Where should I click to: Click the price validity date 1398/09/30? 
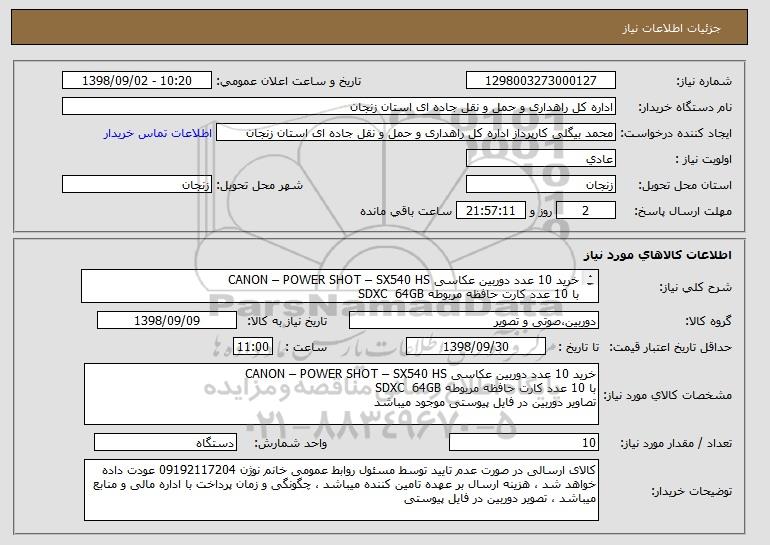(476, 347)
